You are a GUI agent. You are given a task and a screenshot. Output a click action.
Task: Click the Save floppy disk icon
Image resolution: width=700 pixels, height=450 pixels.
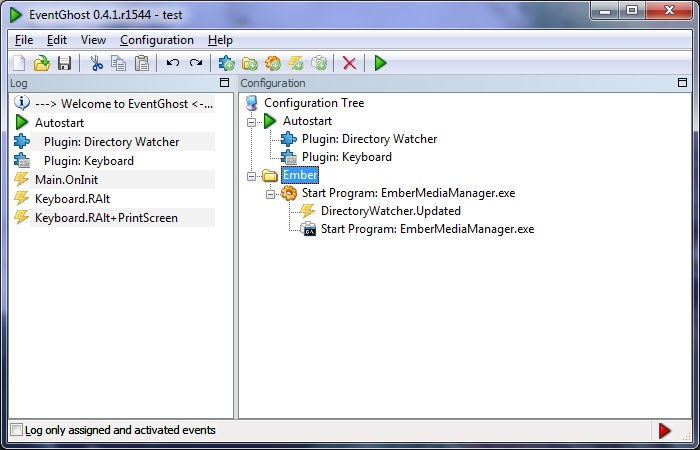coord(65,63)
